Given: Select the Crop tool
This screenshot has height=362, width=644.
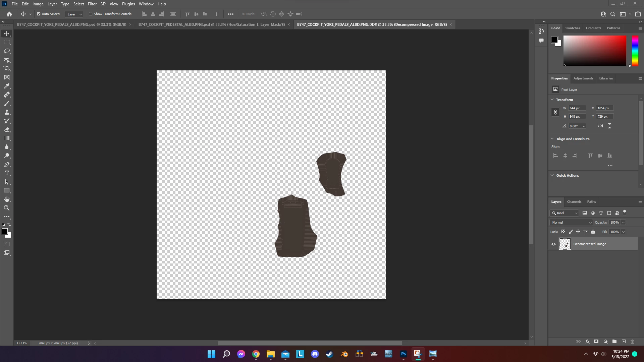Looking at the screenshot, I should (x=7, y=68).
